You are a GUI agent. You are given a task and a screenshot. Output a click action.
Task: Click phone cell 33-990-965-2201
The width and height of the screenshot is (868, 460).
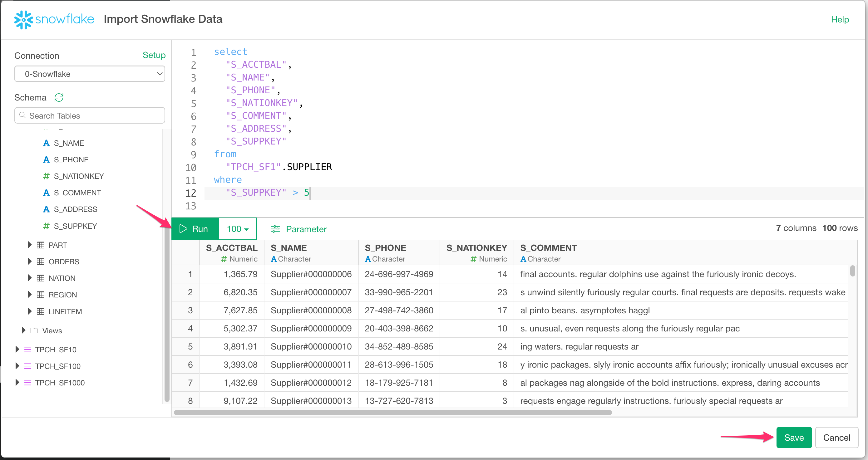coord(399,292)
